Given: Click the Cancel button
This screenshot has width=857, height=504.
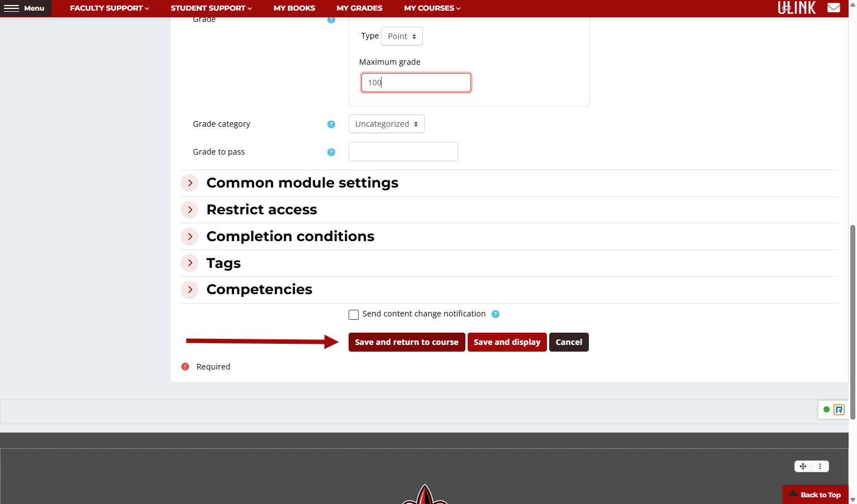Looking at the screenshot, I should (569, 342).
